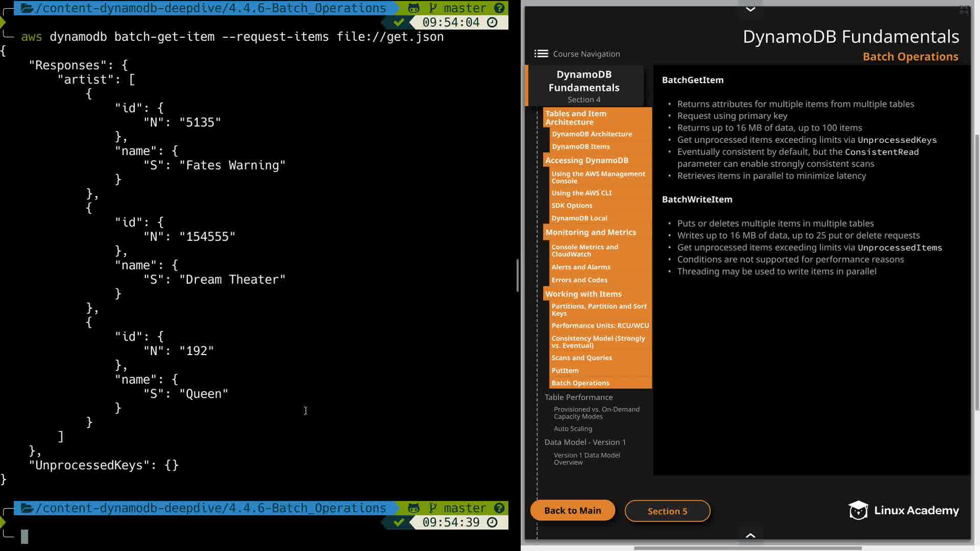This screenshot has height=551, width=980.
Task: Click the top prompt's folder icon
Action: [x=27, y=8]
